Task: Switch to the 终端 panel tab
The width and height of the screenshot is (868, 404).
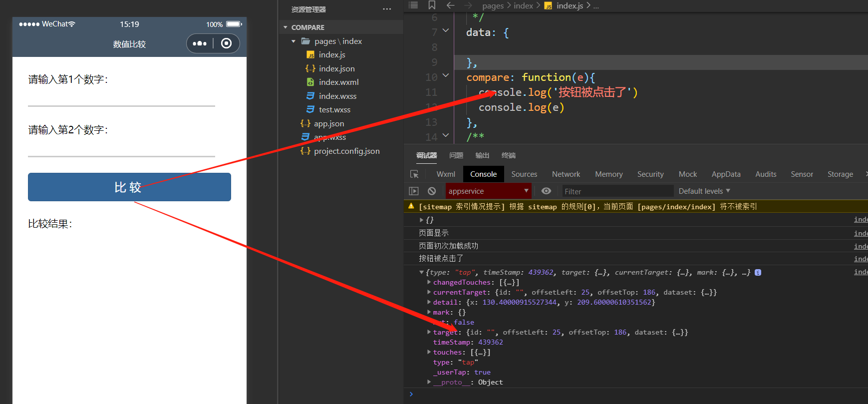Action: (x=509, y=155)
